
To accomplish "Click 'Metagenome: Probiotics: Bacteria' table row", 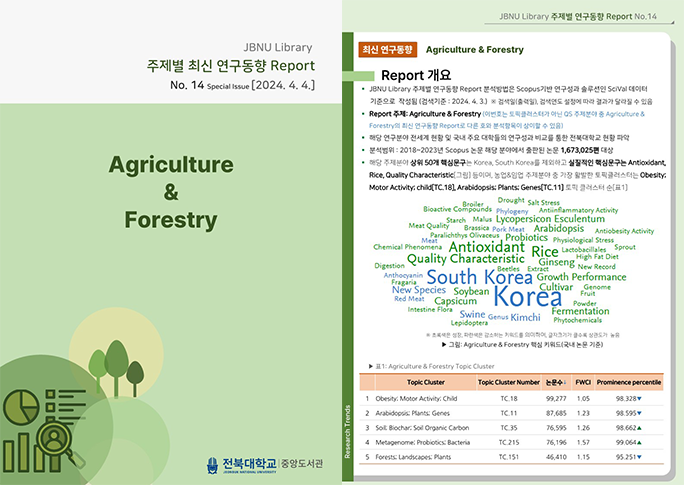I will click(x=511, y=442).
